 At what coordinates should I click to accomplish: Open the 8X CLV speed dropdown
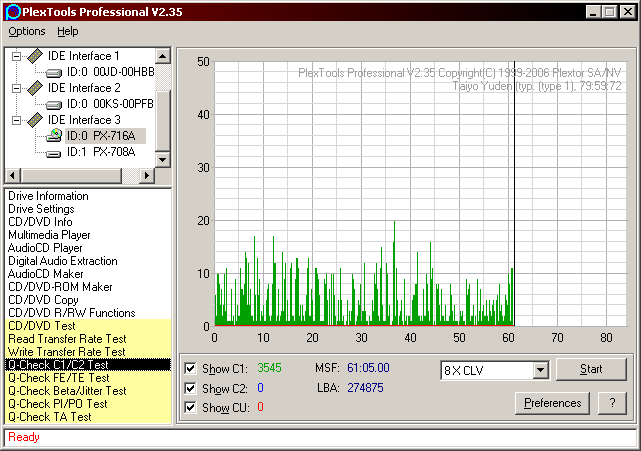540,370
